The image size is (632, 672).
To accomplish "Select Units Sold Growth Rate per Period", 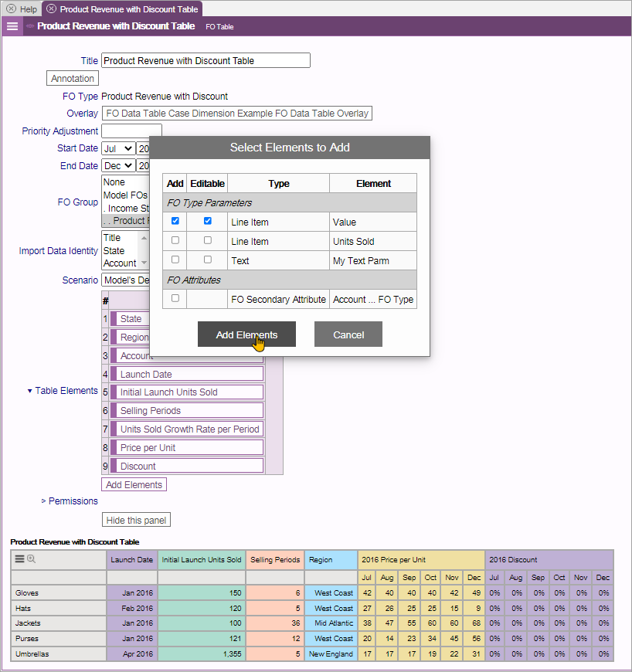I will tap(186, 429).
